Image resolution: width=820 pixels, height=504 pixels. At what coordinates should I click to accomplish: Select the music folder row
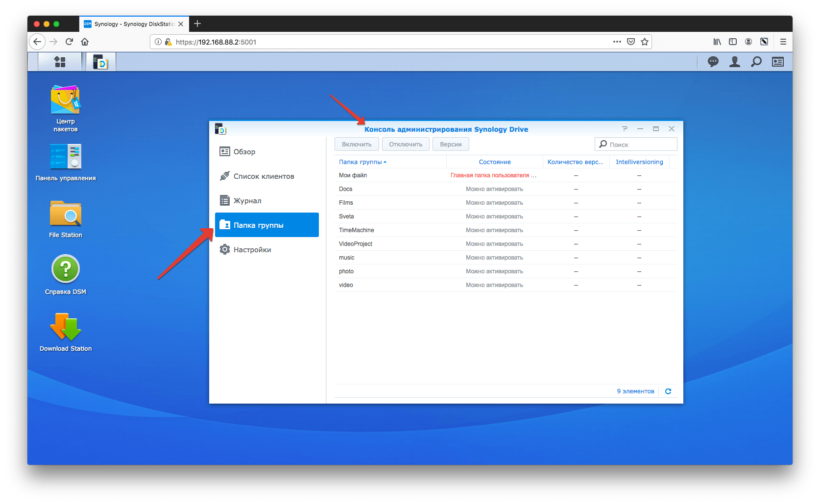(x=506, y=258)
